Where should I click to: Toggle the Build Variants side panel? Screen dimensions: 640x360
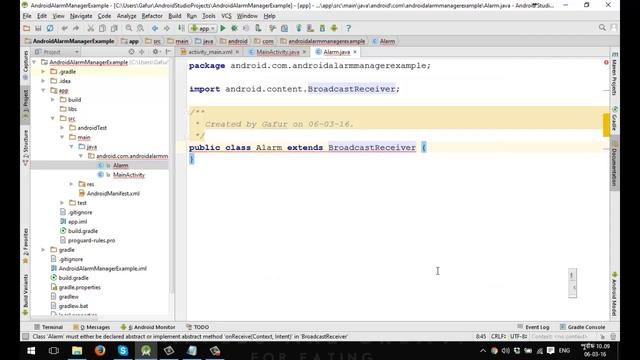[26, 295]
